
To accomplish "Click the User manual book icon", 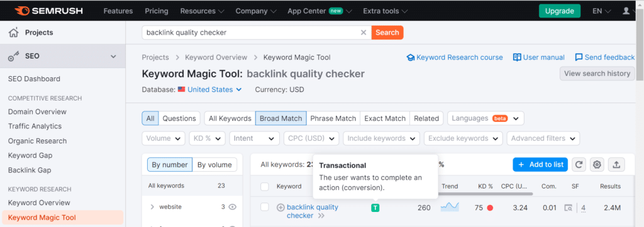I will tap(517, 57).
